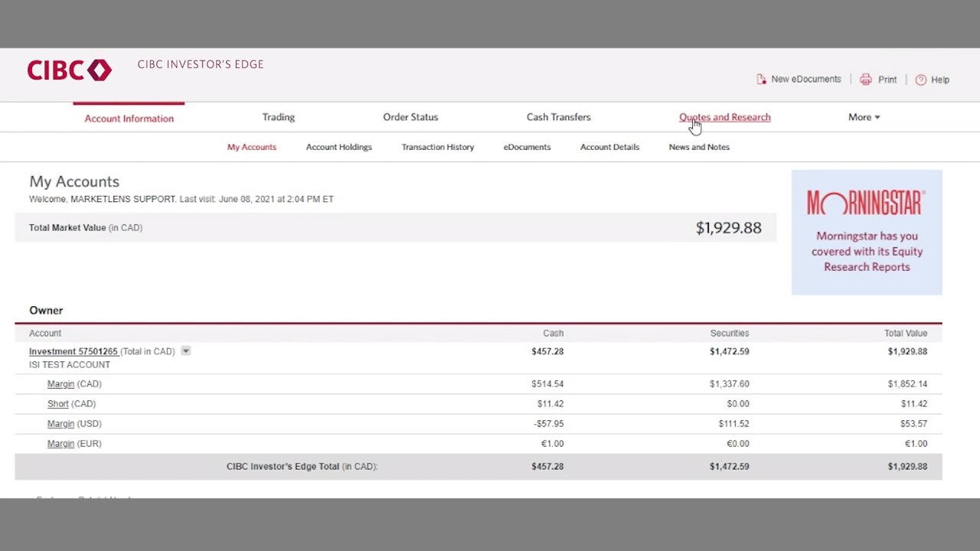Open the Margin (CAD) account link
Viewport: 980px width, 551px height.
tap(60, 384)
